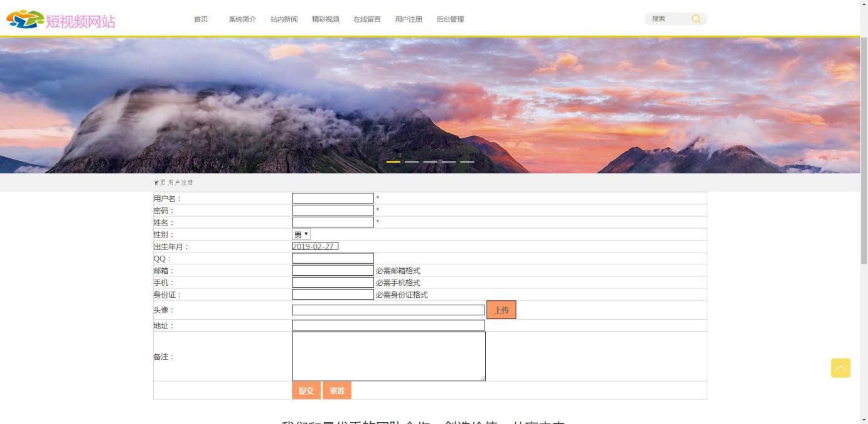This screenshot has height=424, width=868.
Task: Select the third carousel slide indicator
Action: click(x=430, y=162)
